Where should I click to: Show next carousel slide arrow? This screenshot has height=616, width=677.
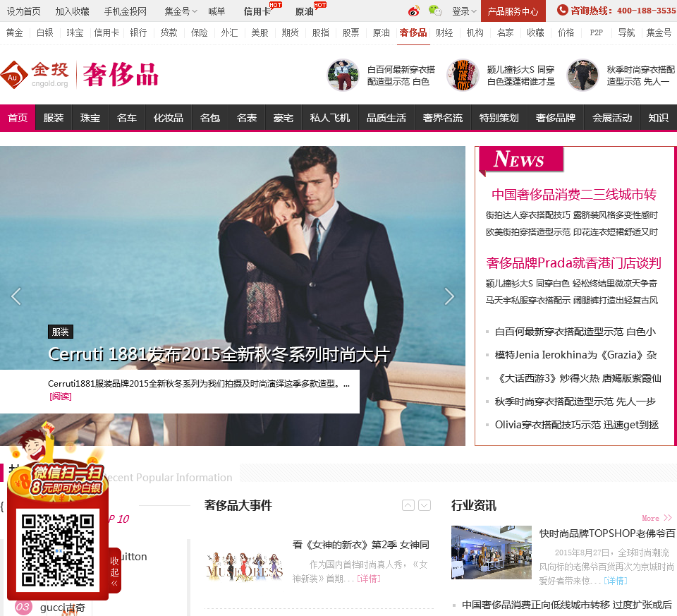[449, 296]
